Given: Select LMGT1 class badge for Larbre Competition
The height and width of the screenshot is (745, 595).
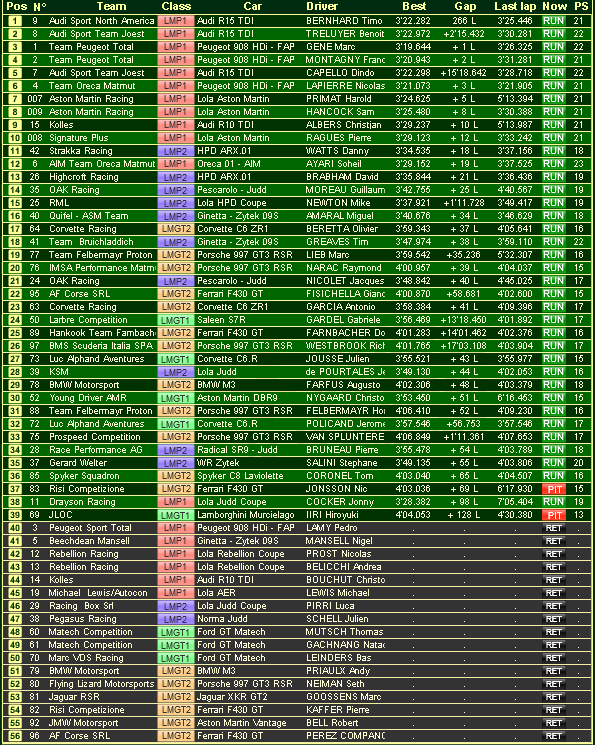Looking at the screenshot, I should click(x=176, y=320).
